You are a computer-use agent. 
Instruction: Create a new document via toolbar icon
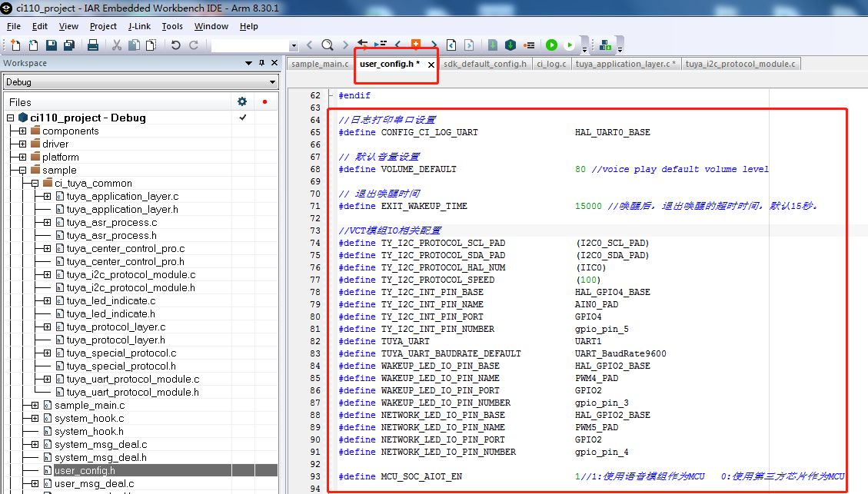point(15,45)
